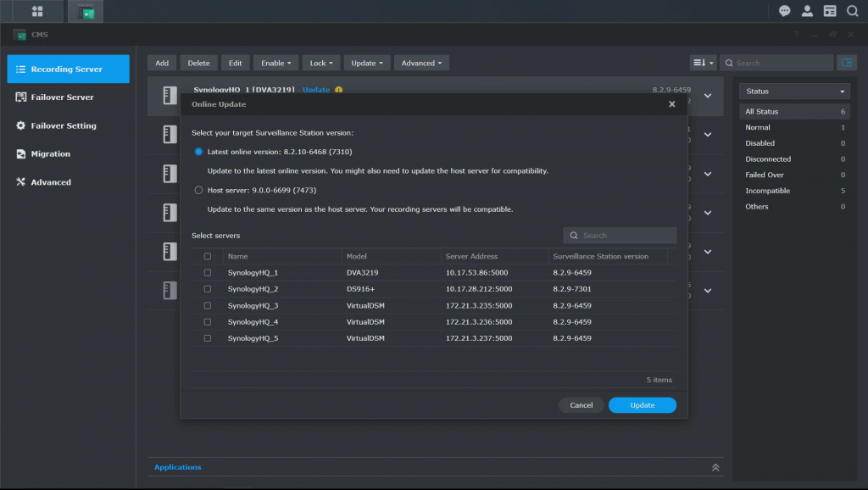Tick the select-all servers header checkbox
868x490 pixels.
click(208, 256)
